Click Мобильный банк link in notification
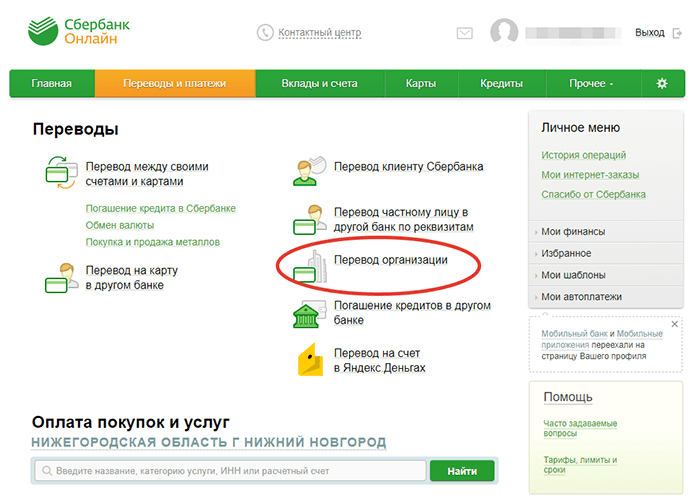 click(574, 333)
